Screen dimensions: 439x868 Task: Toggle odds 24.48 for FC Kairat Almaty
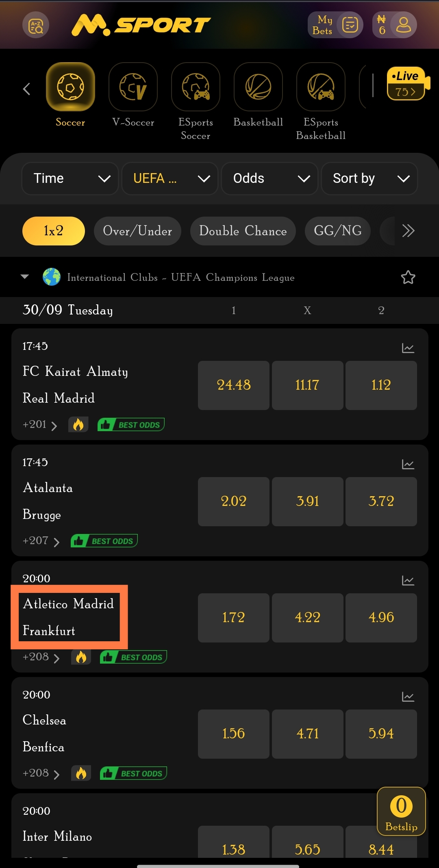(233, 385)
